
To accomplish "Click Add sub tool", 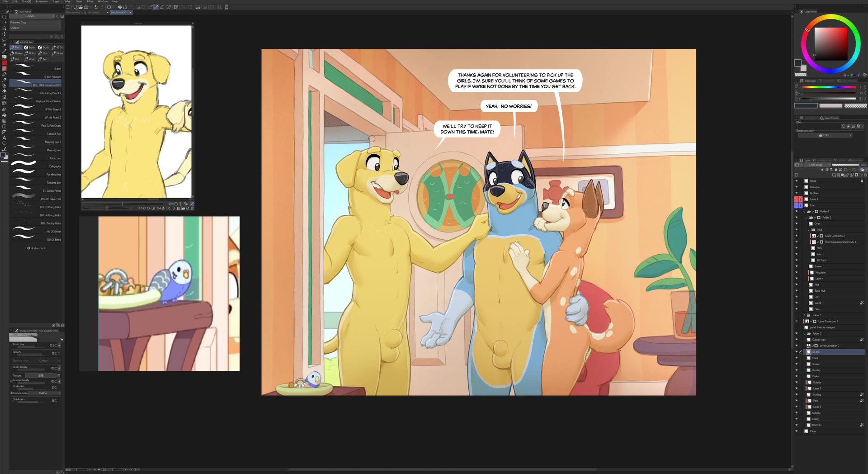I will [x=36, y=248].
